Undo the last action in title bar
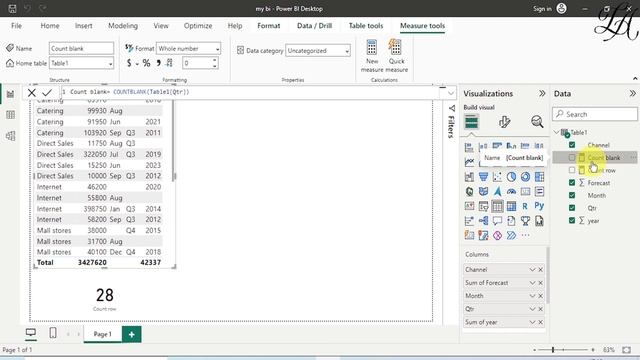 27,9
